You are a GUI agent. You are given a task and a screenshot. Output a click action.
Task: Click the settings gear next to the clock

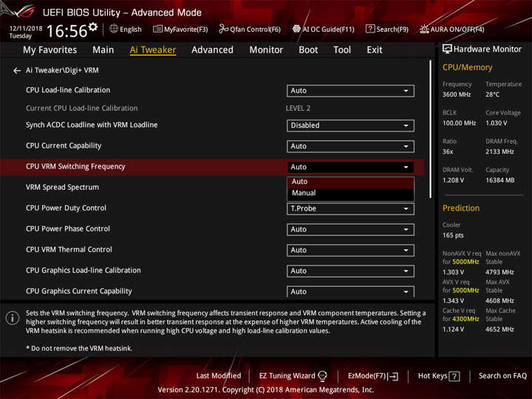(93, 27)
